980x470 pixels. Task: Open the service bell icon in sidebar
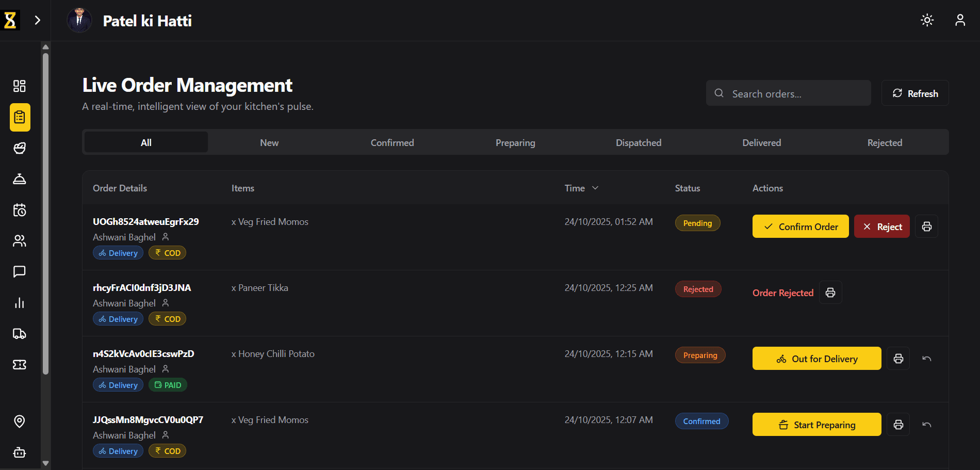point(19,179)
